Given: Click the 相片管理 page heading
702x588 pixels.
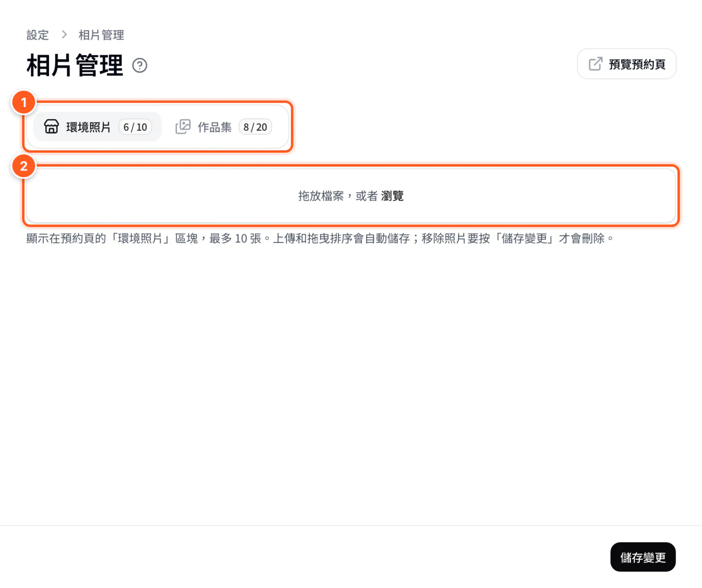Looking at the screenshot, I should tap(75, 65).
